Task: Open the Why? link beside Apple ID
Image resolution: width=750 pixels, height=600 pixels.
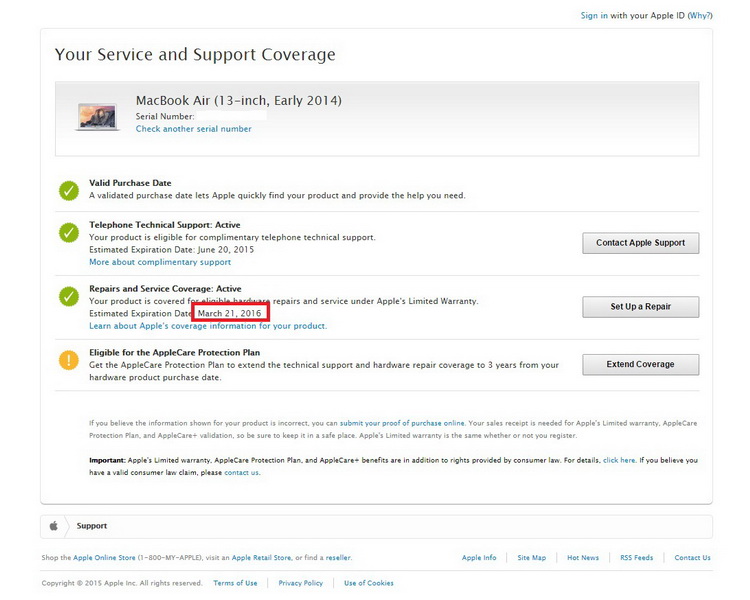Action: pyautogui.click(x=700, y=15)
